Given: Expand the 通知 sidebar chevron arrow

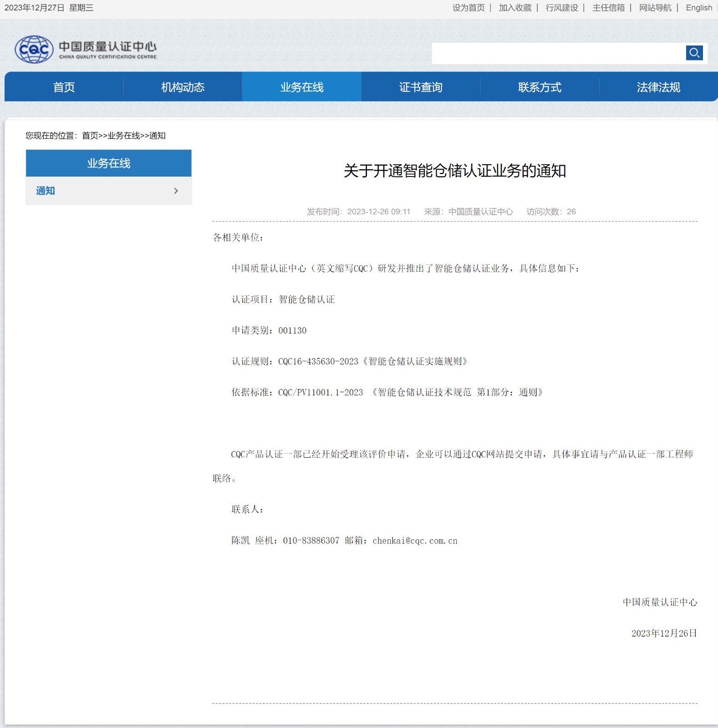Looking at the screenshot, I should 176,191.
